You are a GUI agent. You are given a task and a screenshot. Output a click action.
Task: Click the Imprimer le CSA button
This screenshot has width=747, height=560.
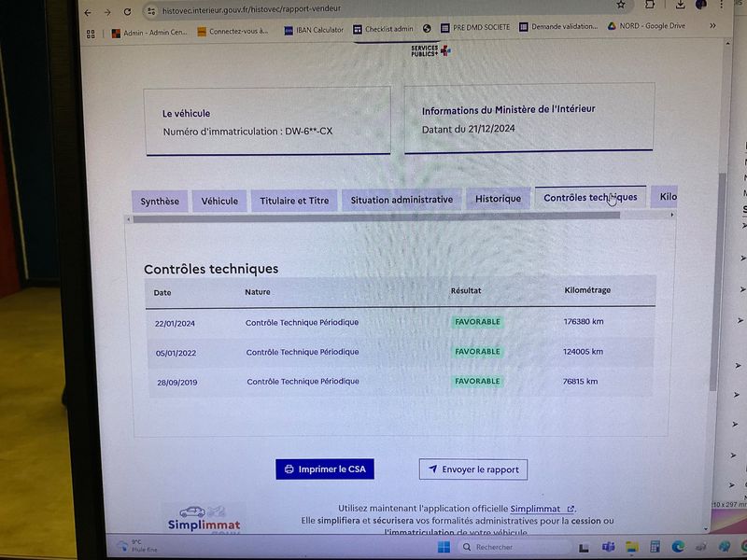(325, 469)
